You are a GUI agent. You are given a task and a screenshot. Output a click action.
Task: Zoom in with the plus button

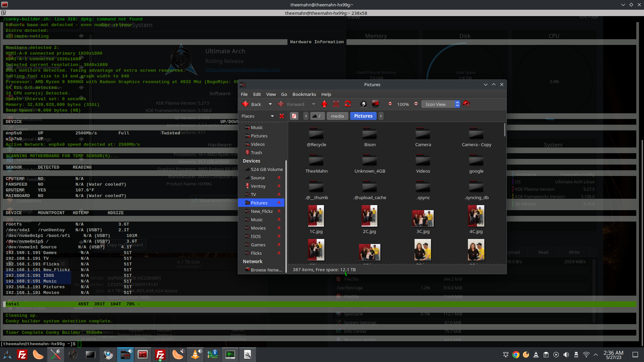click(416, 104)
